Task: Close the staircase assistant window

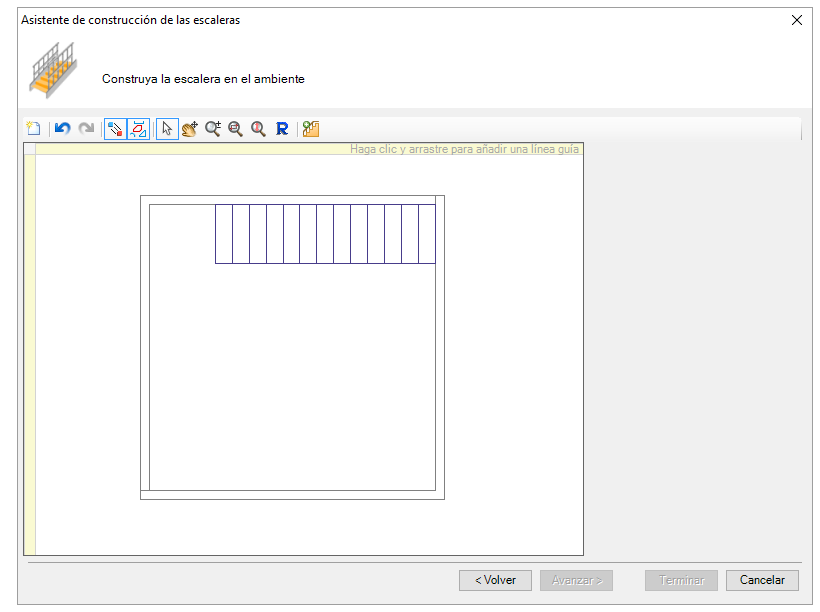Action: [x=796, y=20]
